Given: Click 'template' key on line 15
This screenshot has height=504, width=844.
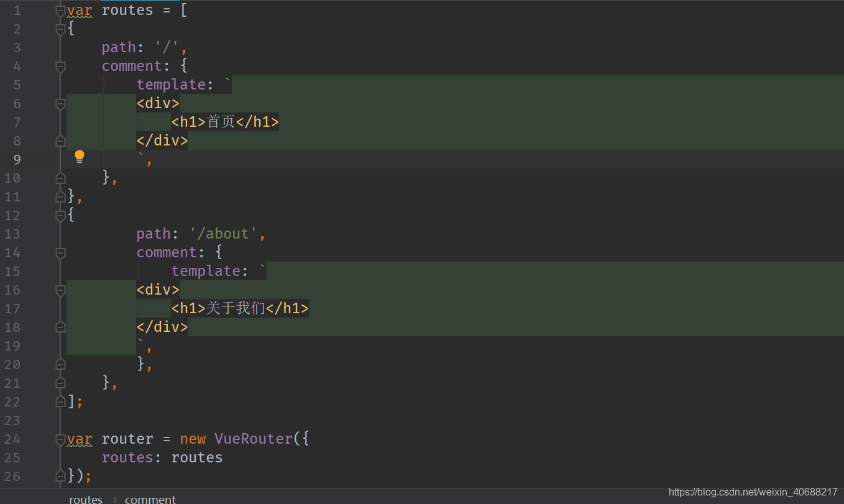Looking at the screenshot, I should (x=206, y=272).
